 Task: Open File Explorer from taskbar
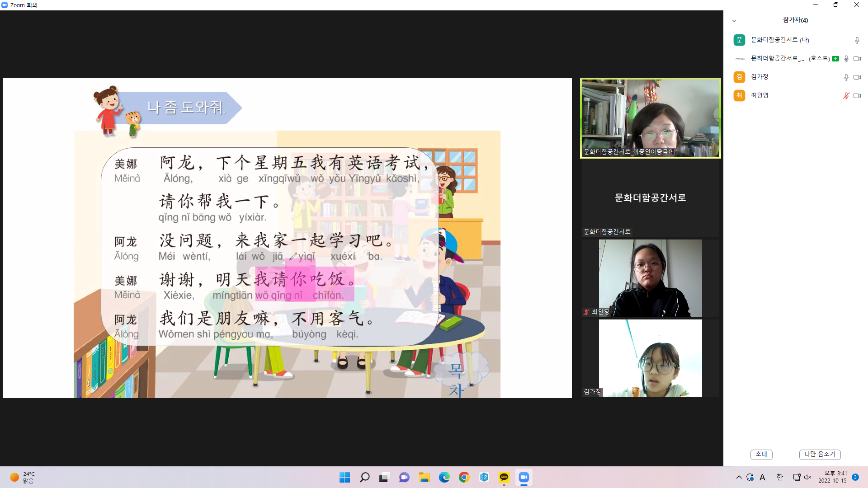click(x=424, y=478)
